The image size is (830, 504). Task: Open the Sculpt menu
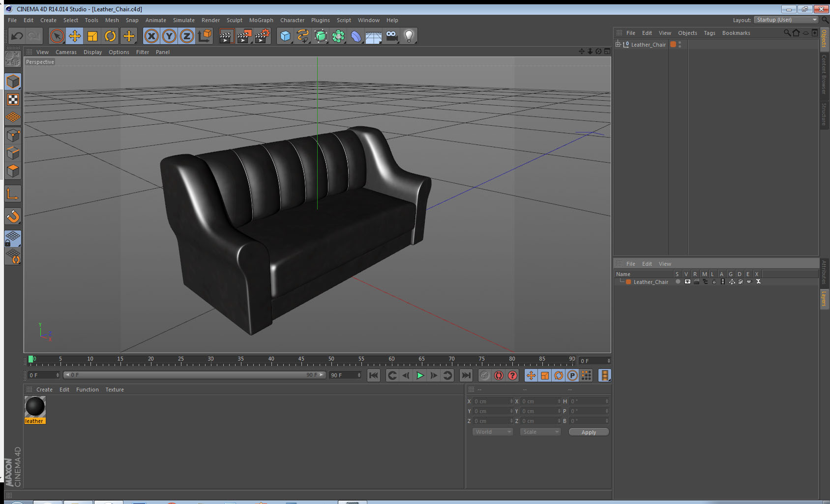[235, 20]
